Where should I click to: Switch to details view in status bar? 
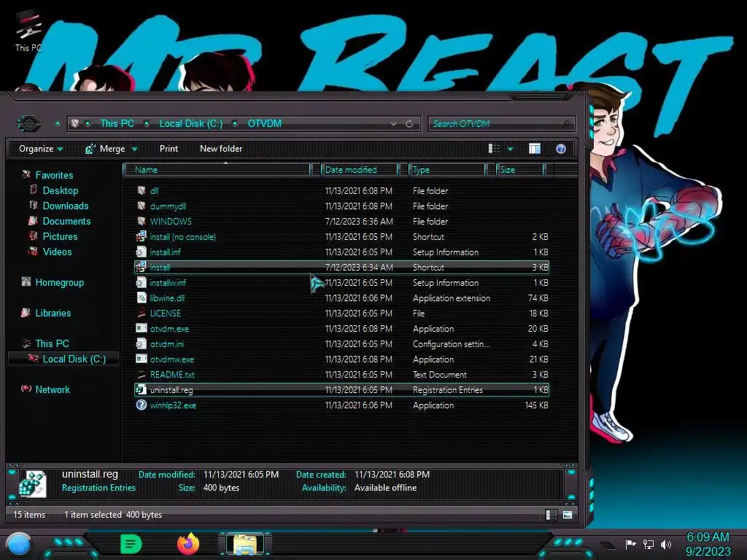(551, 515)
